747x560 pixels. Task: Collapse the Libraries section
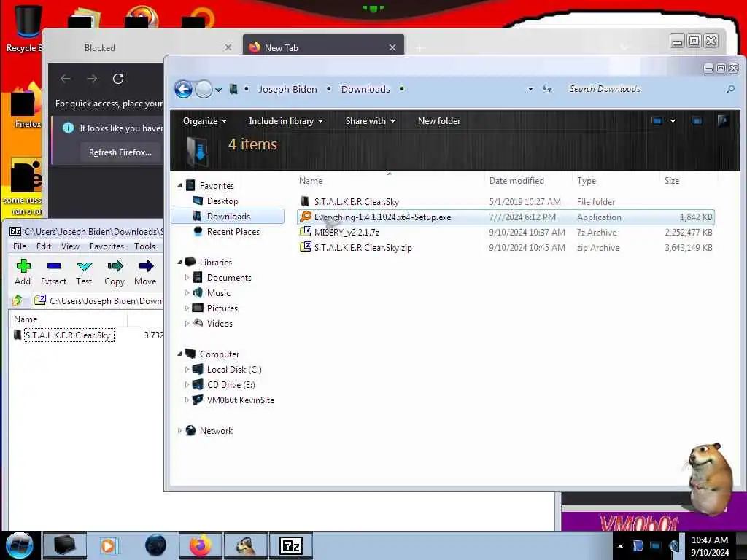179,262
